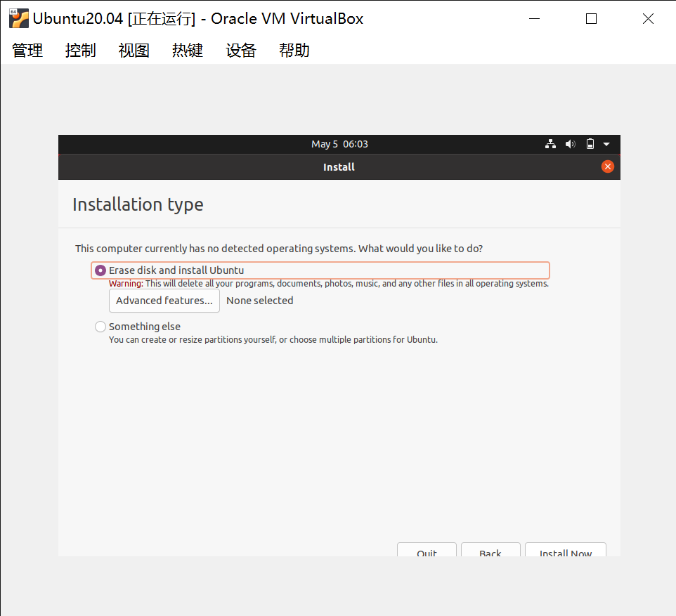Go back with the Back button
676x616 pixels.
(490, 550)
